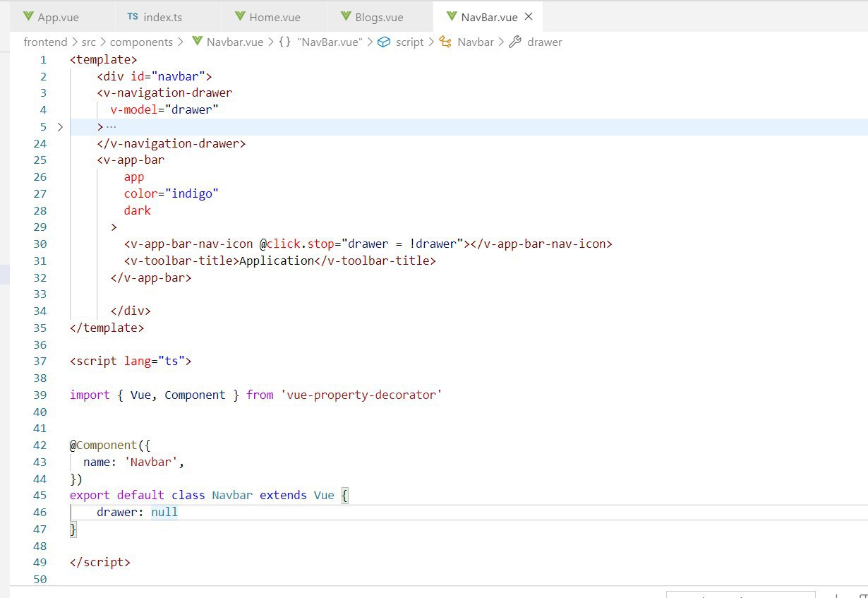The image size is (868, 598).
Task: Click line number 1 in the gutter
Action: (43, 60)
